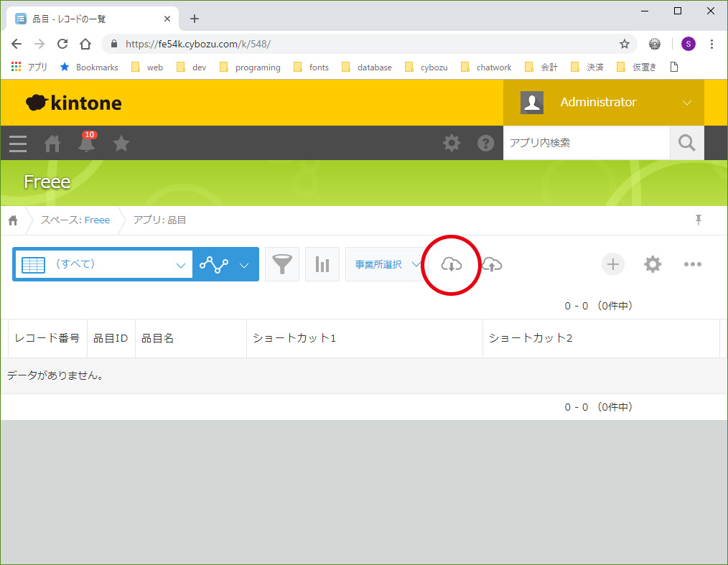
Task: Open the Chrome profile avatar S
Action: click(x=688, y=44)
